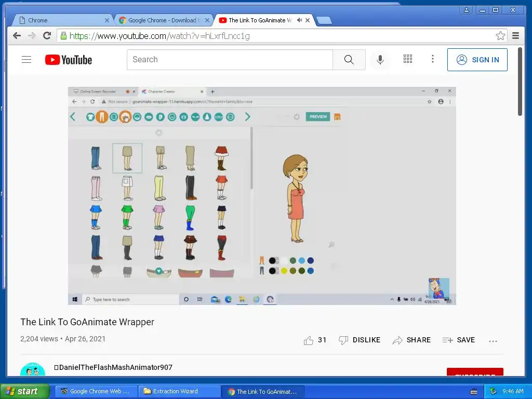Click the red Subscribe button
The width and height of the screenshot is (532, 399).
pyautogui.click(x=475, y=372)
